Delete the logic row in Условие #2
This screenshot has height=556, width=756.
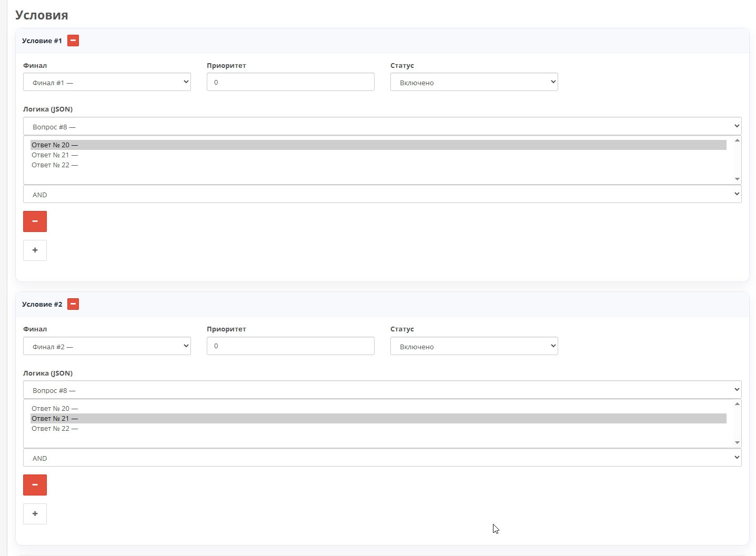pyautogui.click(x=35, y=485)
